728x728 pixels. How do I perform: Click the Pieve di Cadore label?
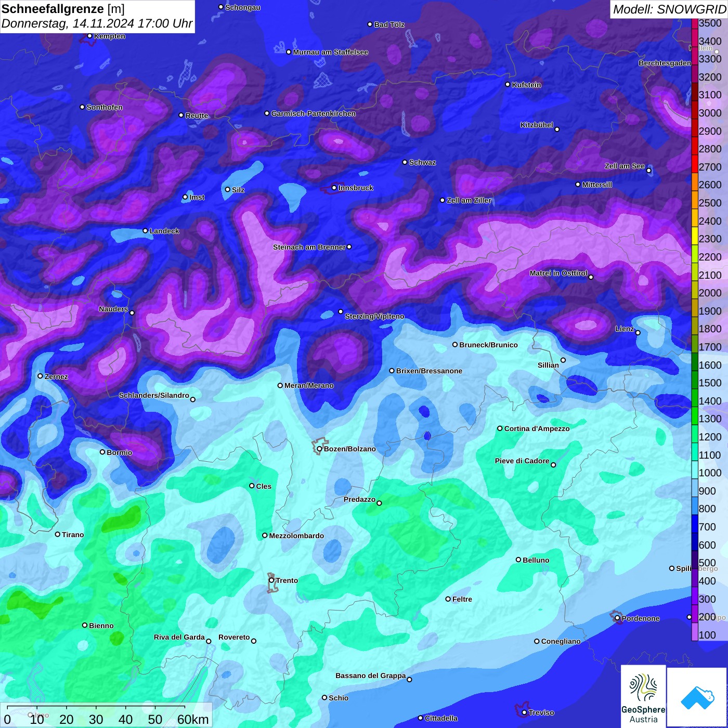(522, 461)
